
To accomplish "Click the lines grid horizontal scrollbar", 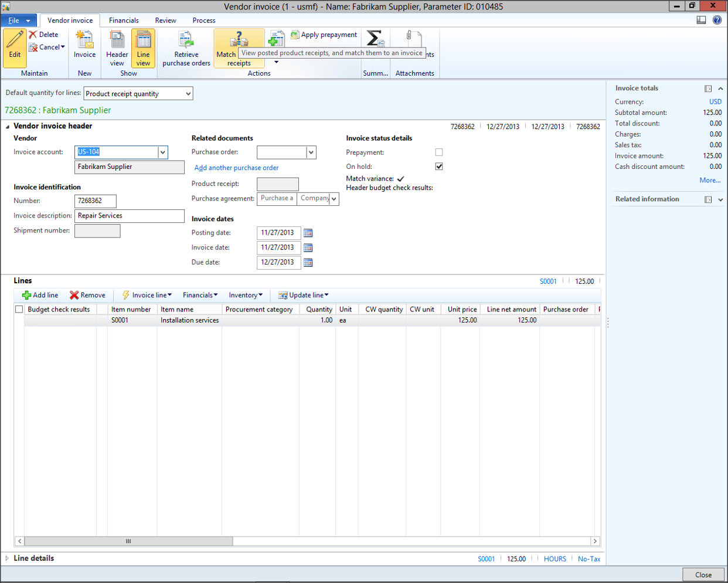I will 129,541.
